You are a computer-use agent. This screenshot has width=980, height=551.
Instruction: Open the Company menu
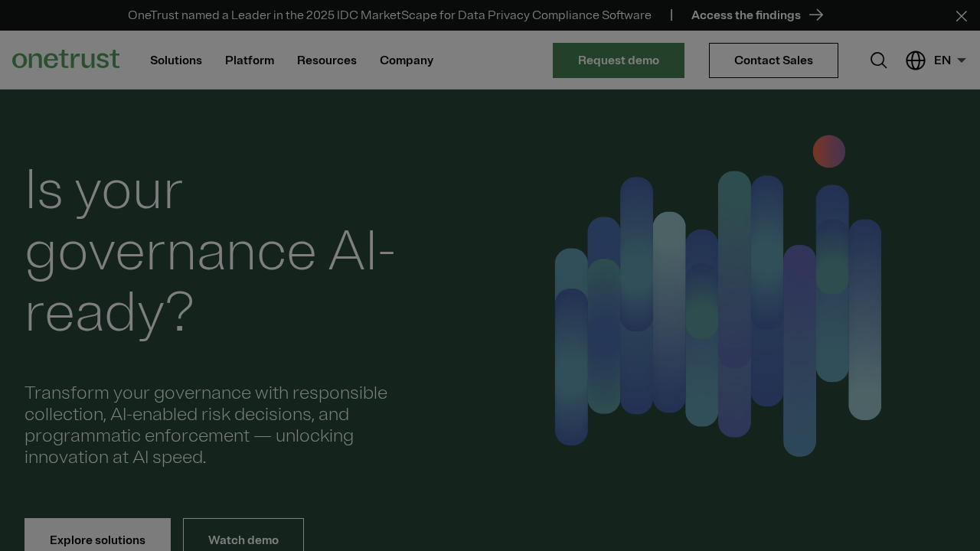point(406,60)
